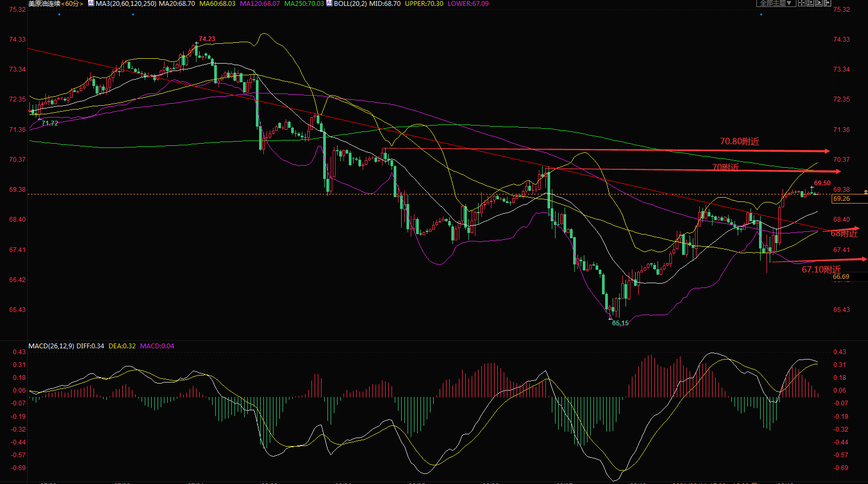
Task: Select the 67.10附近 support annotation
Action: pos(821,269)
